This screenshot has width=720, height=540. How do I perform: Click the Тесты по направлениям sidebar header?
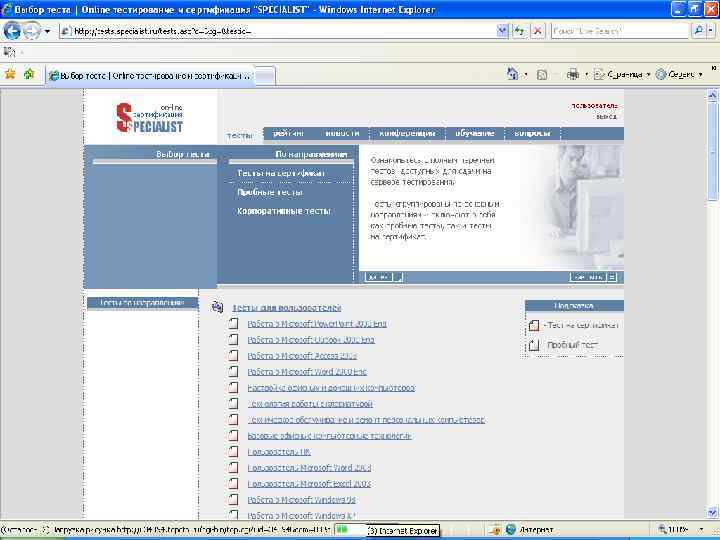tap(142, 303)
